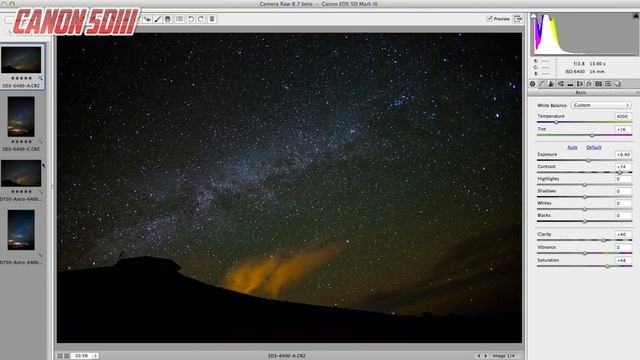Toggle full screen mode icon
This screenshot has height=360, width=640.
[x=518, y=19]
